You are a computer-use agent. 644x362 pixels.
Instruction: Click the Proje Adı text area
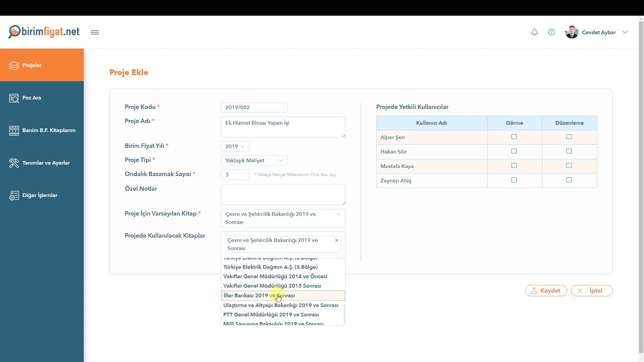283,127
